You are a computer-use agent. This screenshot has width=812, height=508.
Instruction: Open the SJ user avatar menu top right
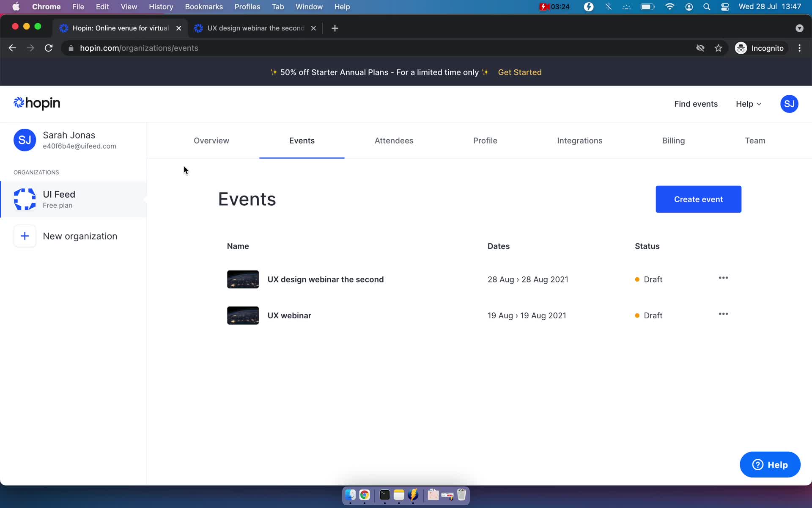789,104
